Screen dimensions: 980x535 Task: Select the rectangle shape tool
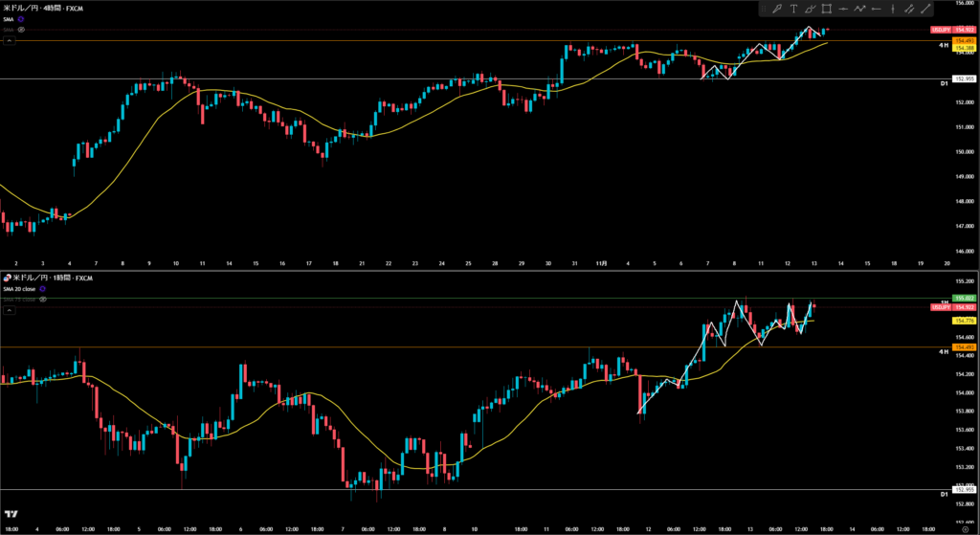tap(826, 9)
